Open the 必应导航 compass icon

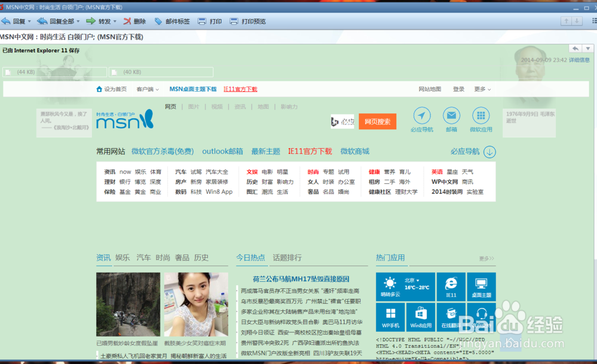pos(422,115)
